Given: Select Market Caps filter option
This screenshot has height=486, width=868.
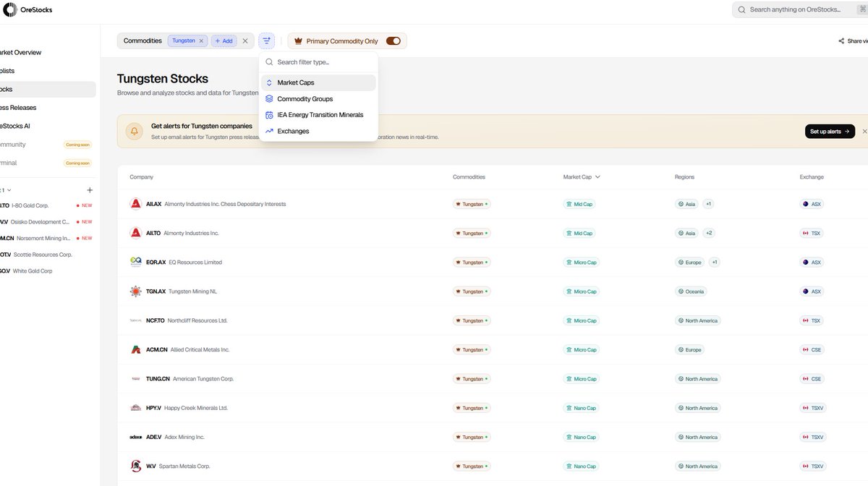Looking at the screenshot, I should [x=318, y=82].
